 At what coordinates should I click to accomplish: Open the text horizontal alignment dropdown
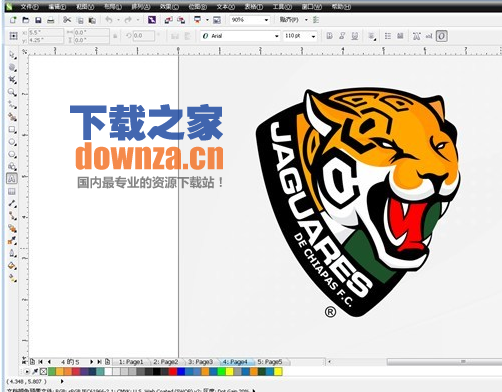(371, 36)
